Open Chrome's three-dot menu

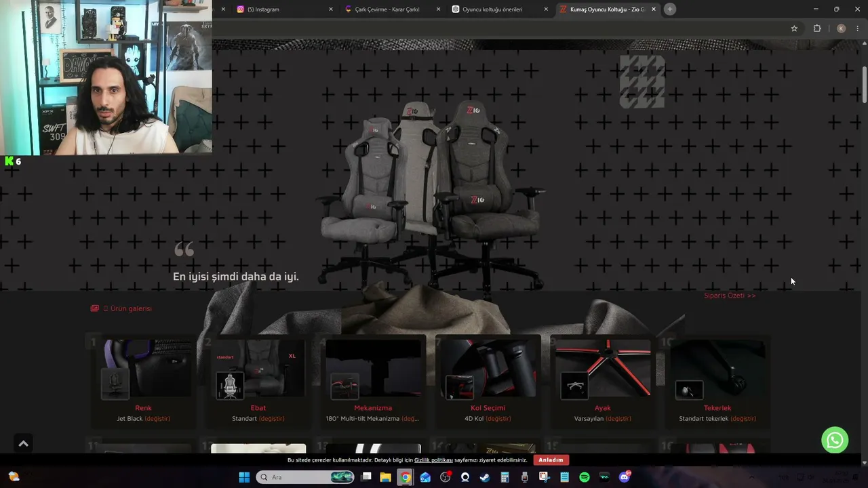coord(858,28)
